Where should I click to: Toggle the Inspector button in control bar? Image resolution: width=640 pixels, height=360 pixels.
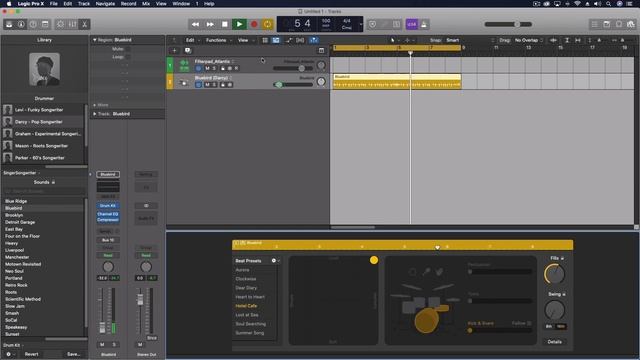coord(21,24)
